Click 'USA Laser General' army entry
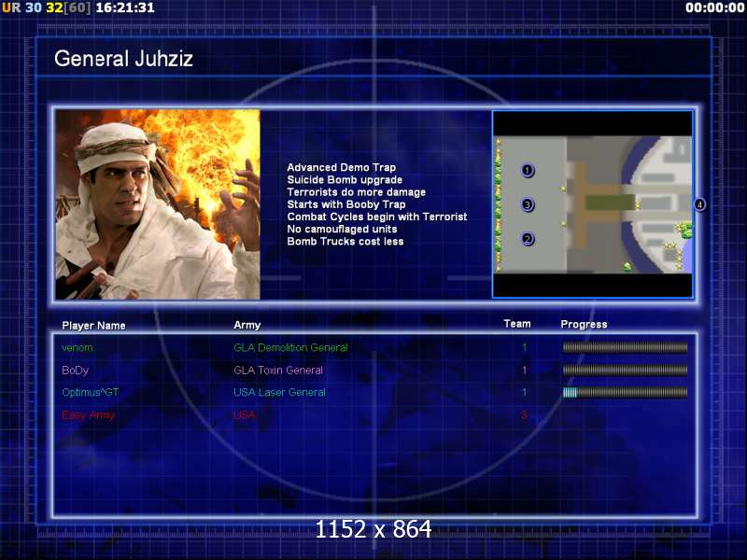 (279, 392)
